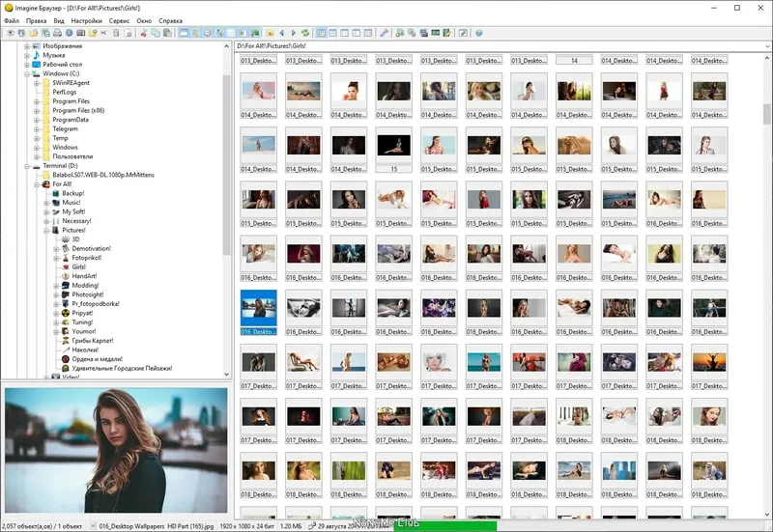Click the thumbnail labeled 15
The width and height of the screenshot is (773, 532).
point(393,151)
